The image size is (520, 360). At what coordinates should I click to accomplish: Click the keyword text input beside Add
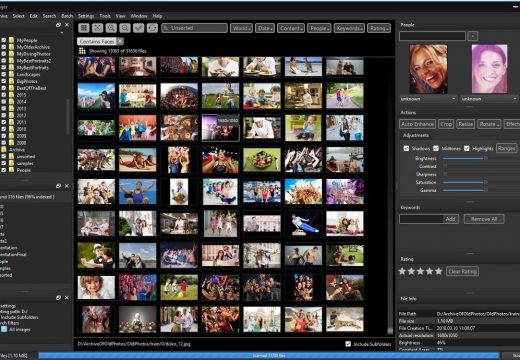click(x=421, y=219)
